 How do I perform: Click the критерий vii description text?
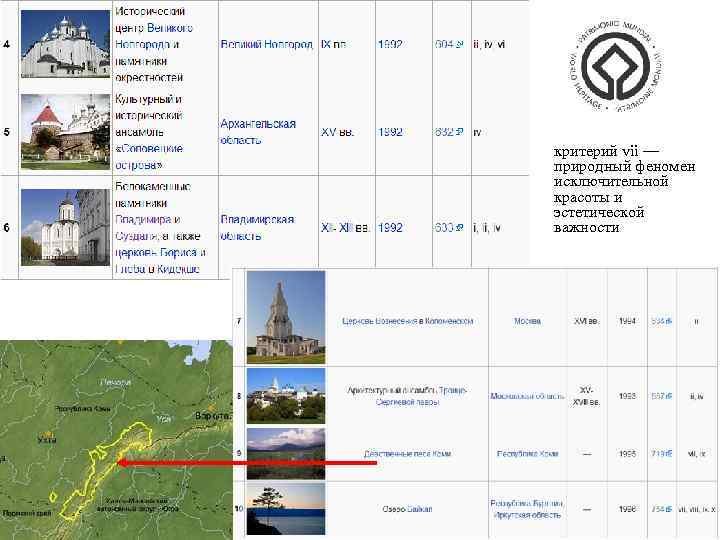(624, 189)
